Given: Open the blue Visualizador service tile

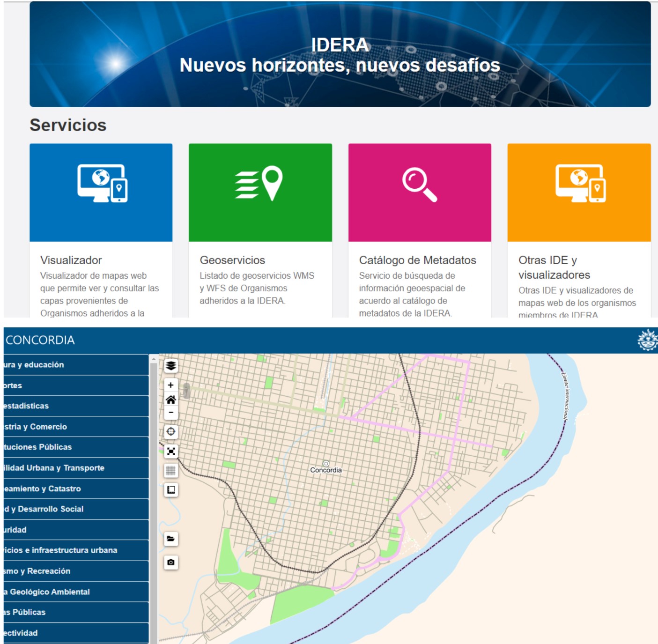Looking at the screenshot, I should [x=101, y=192].
